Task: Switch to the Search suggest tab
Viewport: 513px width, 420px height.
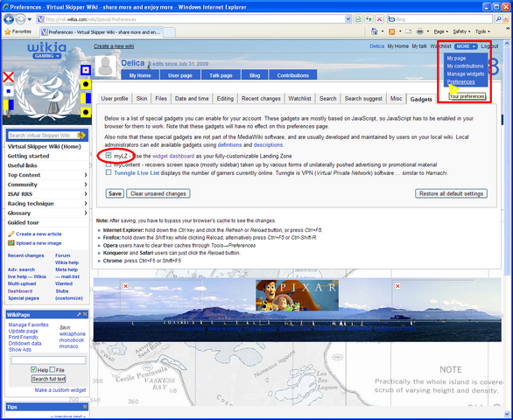Action: [x=363, y=99]
